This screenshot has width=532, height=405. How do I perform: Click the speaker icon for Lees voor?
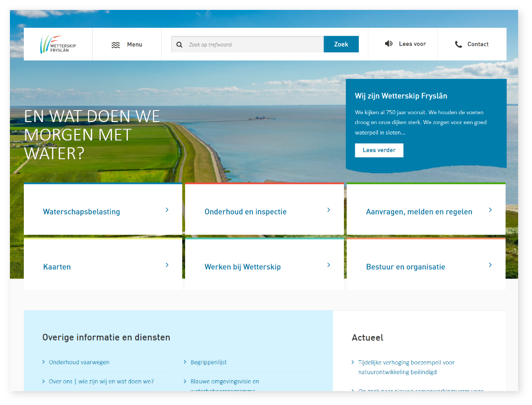click(389, 43)
